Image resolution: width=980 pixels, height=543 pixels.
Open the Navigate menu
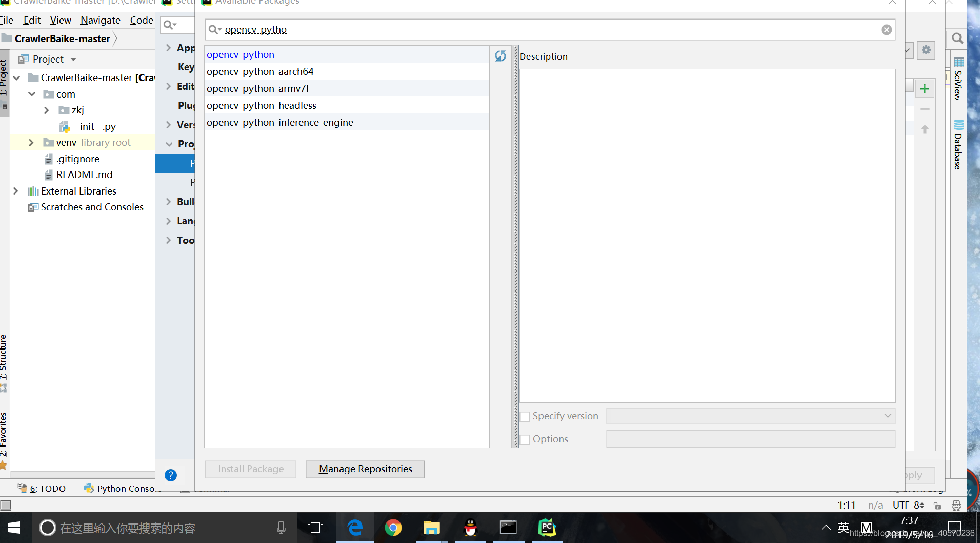tap(100, 20)
